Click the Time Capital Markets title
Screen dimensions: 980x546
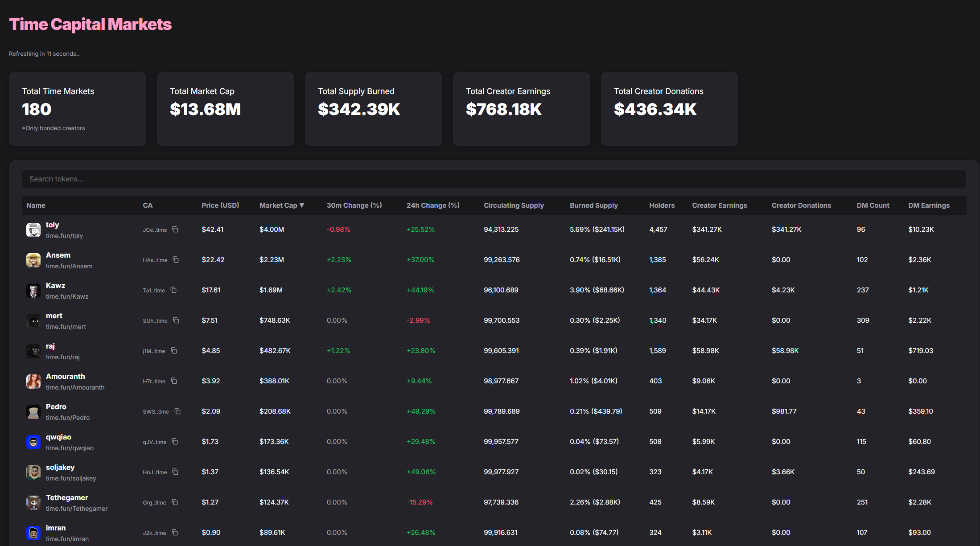coord(91,24)
